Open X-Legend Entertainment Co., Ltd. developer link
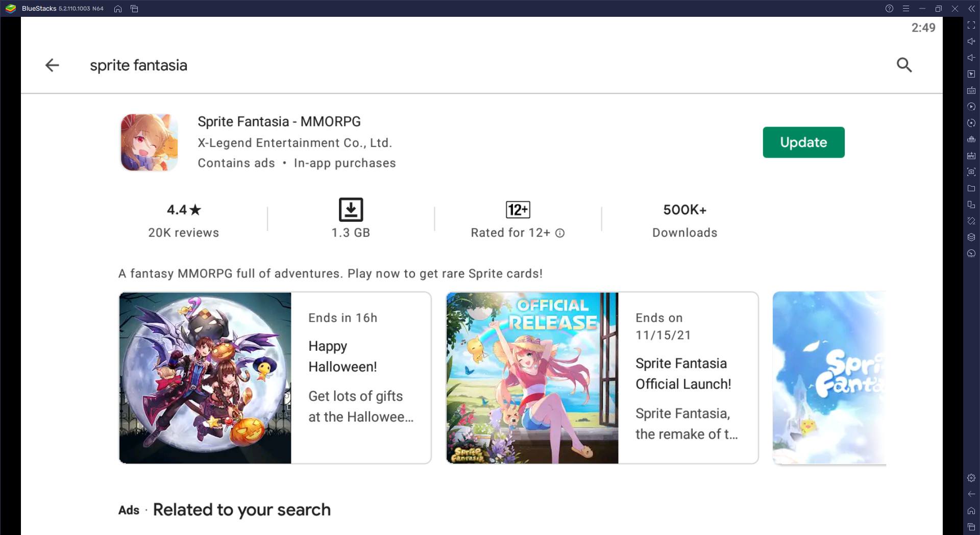The width and height of the screenshot is (980, 535). (295, 143)
